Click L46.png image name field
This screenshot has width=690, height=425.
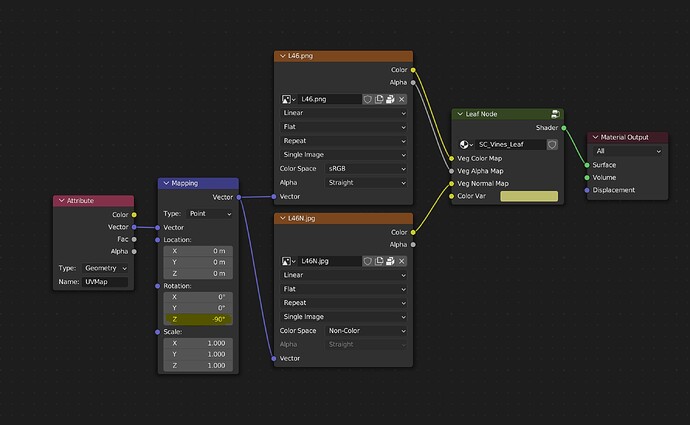pyautogui.click(x=329, y=99)
